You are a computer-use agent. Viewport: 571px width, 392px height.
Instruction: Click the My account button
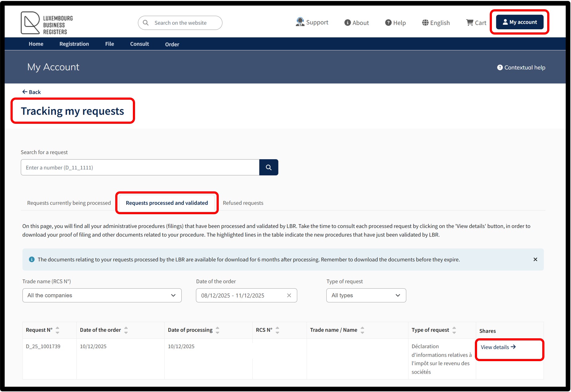click(x=520, y=22)
